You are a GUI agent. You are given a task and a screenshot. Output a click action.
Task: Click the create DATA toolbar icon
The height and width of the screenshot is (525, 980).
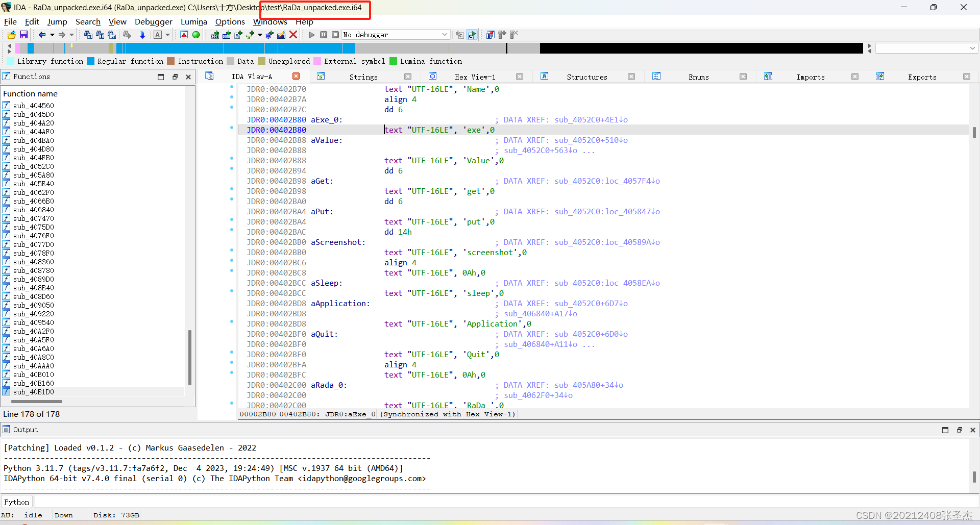[x=227, y=35]
